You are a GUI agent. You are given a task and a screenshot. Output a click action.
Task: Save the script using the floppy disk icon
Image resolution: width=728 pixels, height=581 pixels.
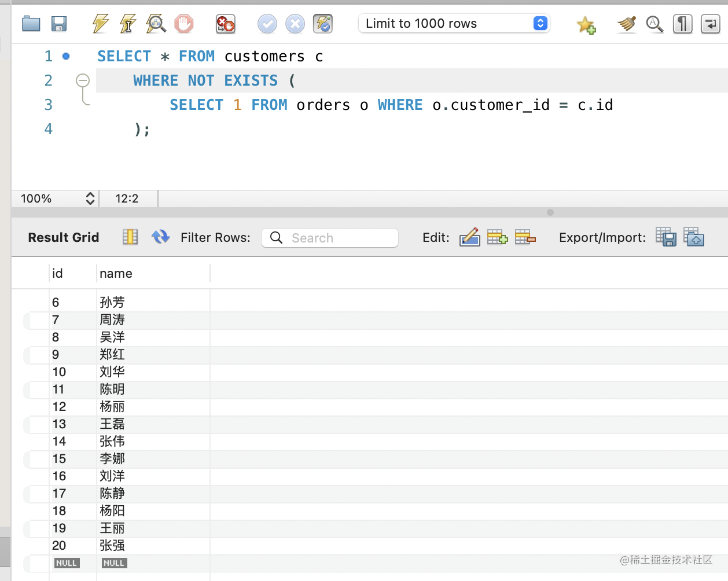click(x=59, y=24)
